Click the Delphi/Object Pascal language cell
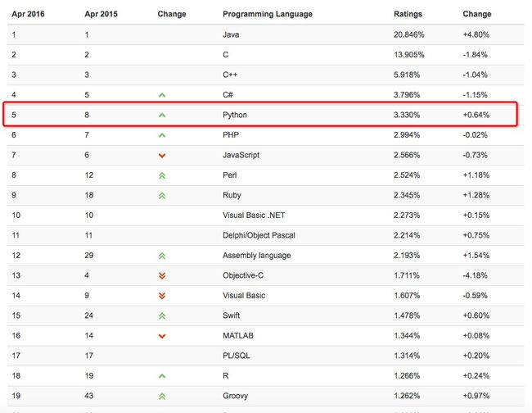532x413 pixels. click(x=257, y=235)
